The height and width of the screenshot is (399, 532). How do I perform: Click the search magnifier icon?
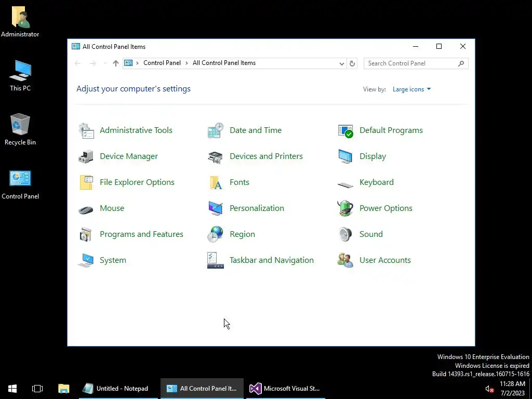tap(461, 63)
